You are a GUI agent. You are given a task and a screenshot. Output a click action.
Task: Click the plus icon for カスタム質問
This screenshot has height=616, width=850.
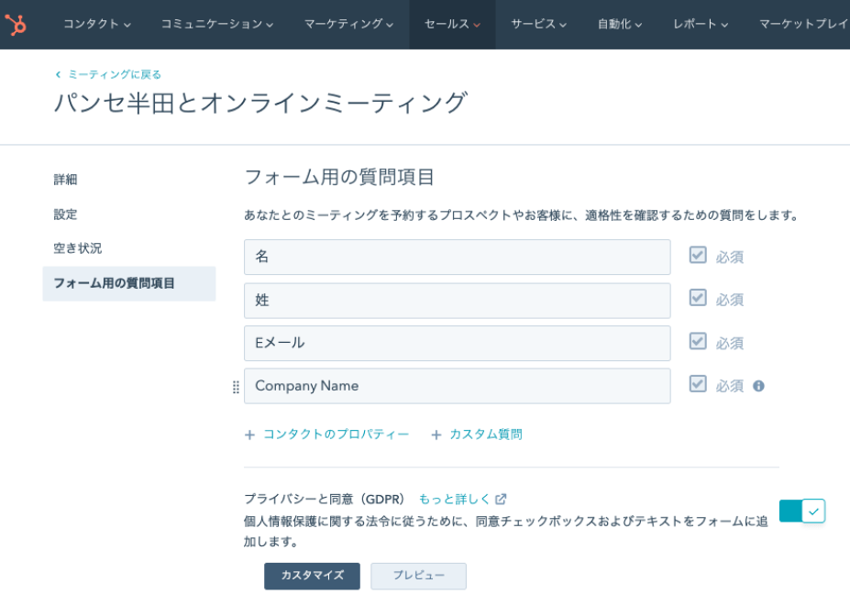[x=436, y=435]
